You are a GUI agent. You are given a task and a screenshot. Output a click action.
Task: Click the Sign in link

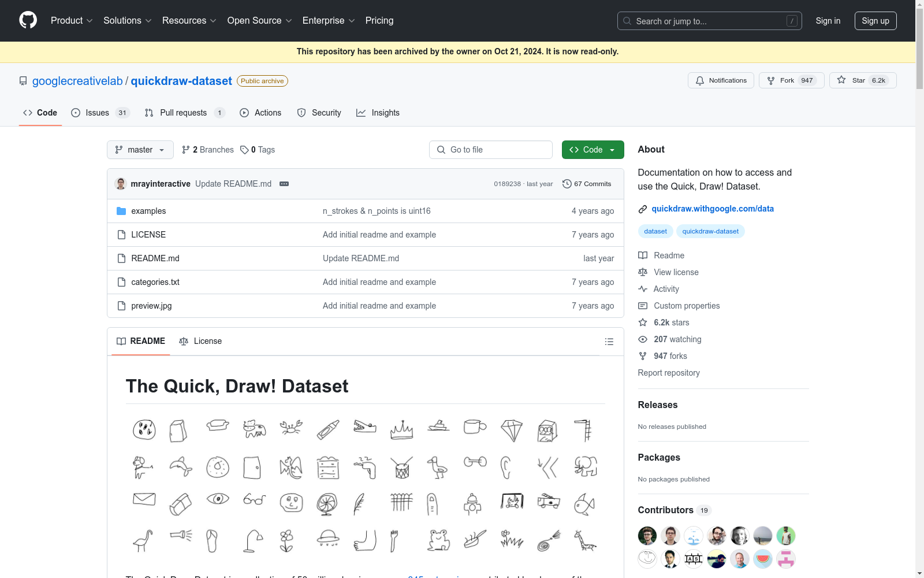point(828,21)
